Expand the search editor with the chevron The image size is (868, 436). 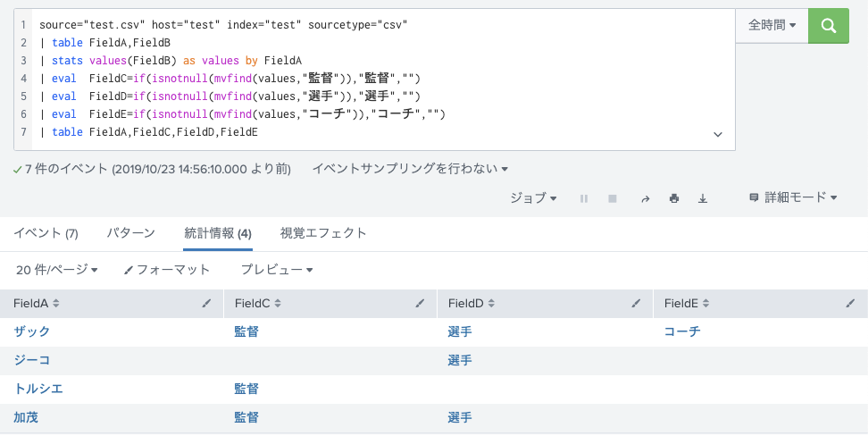(718, 134)
